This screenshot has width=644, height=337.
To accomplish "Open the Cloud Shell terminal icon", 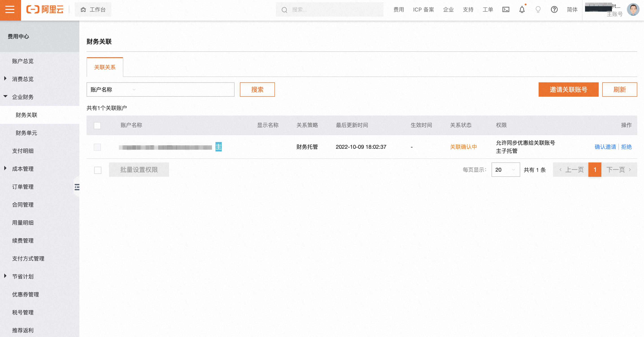I will [505, 10].
